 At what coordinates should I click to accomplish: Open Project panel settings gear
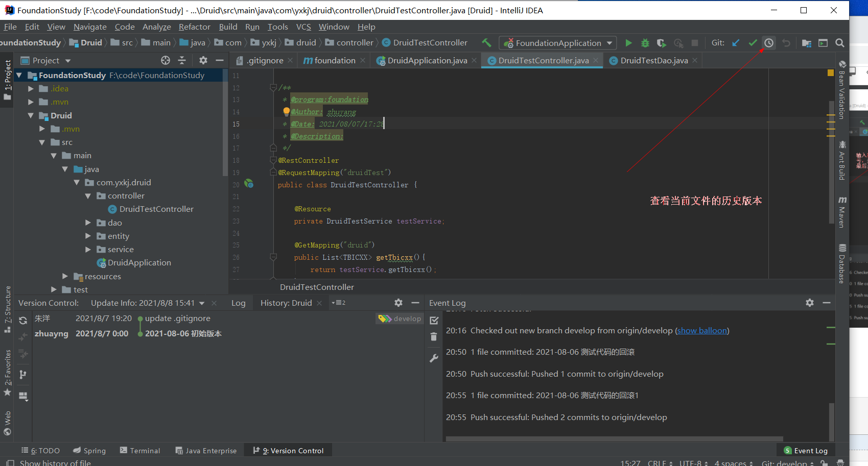[x=203, y=60]
